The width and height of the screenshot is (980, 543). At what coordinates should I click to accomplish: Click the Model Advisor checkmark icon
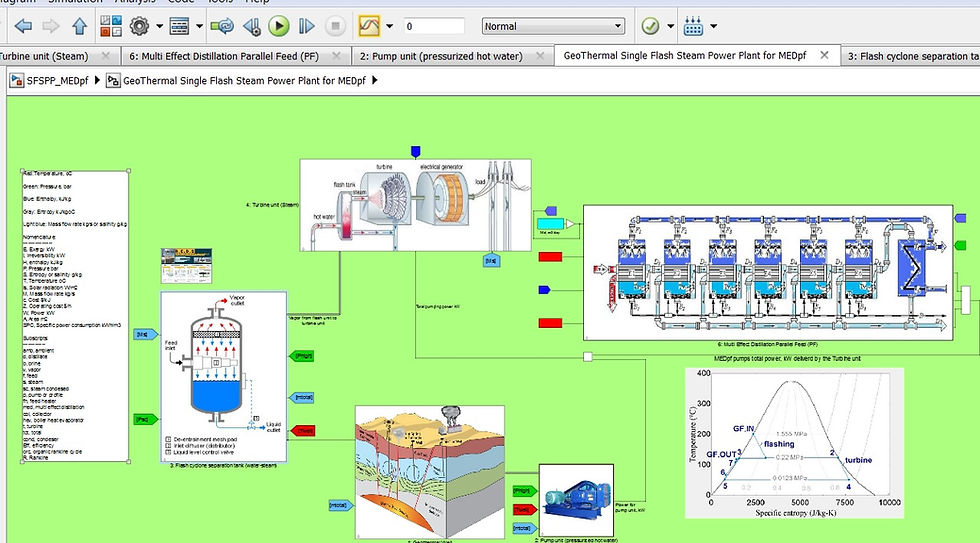651,26
